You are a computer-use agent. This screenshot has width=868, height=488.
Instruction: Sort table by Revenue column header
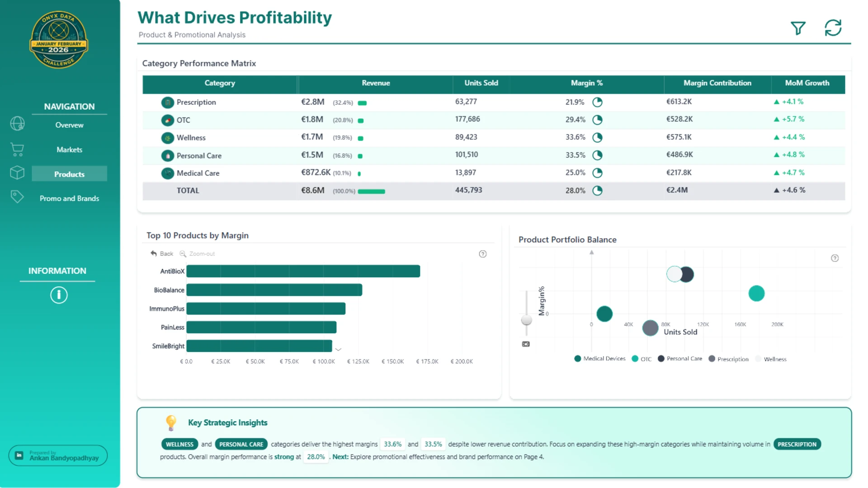point(376,83)
